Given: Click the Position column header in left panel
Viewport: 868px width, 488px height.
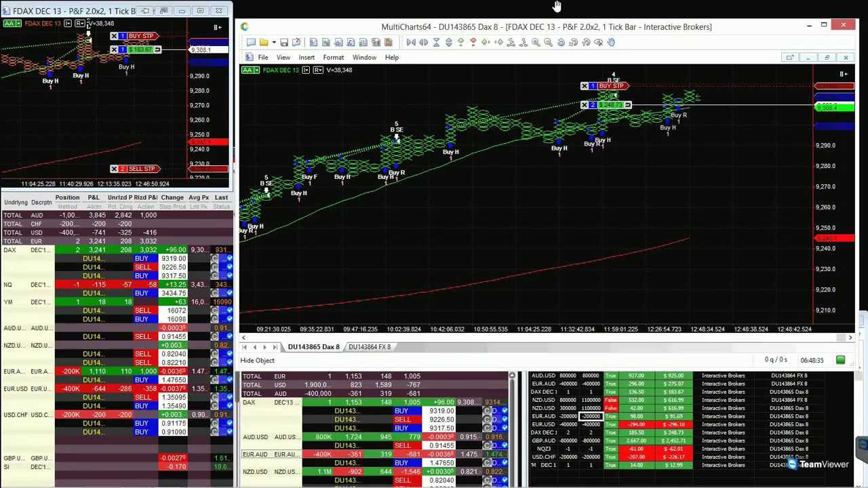Looking at the screenshot, I should [67, 198].
